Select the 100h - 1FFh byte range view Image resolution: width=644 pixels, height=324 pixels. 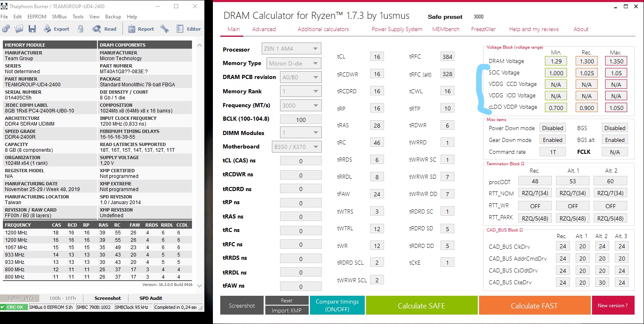[63, 298]
